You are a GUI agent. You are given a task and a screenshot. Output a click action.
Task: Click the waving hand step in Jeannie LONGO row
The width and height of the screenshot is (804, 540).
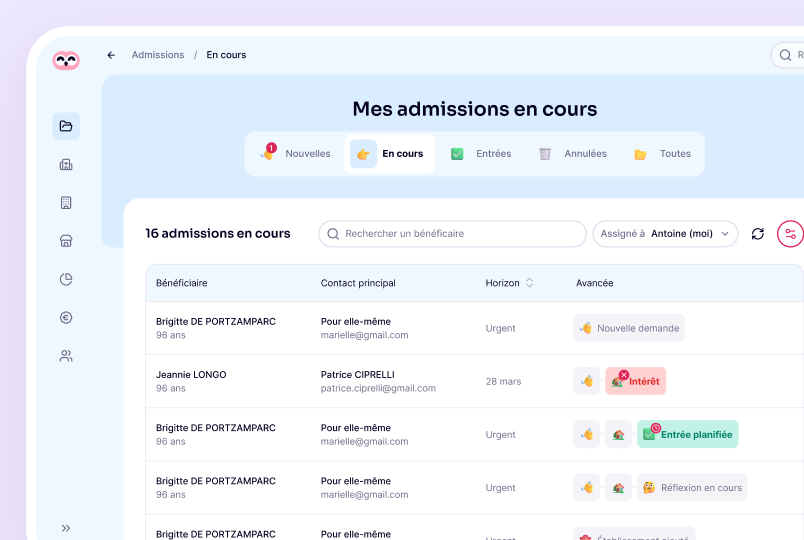(x=587, y=381)
